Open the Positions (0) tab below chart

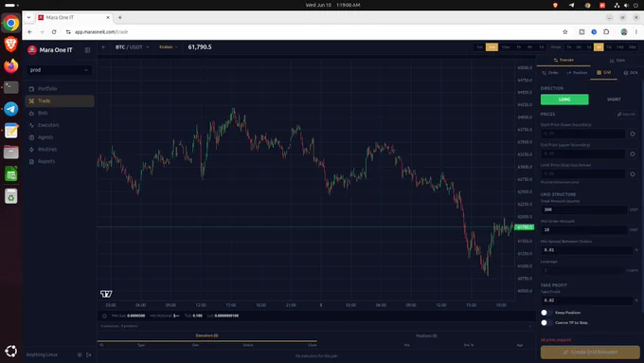426,336
